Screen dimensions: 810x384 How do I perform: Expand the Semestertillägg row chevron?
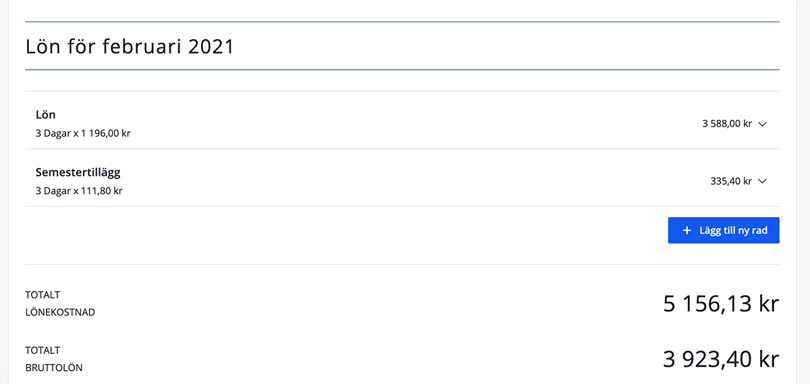tap(762, 181)
